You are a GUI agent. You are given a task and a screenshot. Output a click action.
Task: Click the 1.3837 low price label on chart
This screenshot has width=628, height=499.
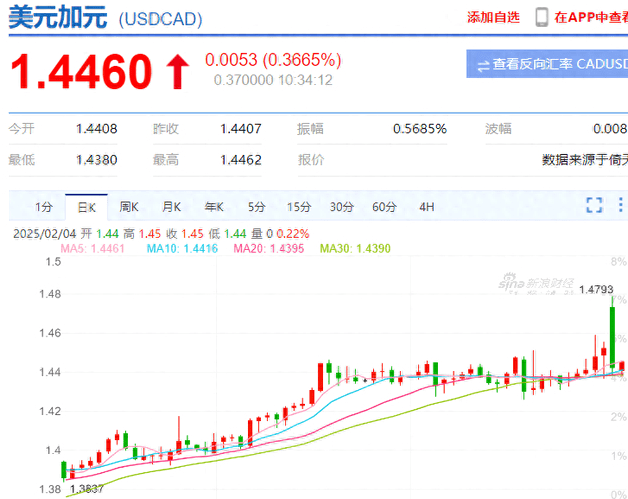point(87,489)
